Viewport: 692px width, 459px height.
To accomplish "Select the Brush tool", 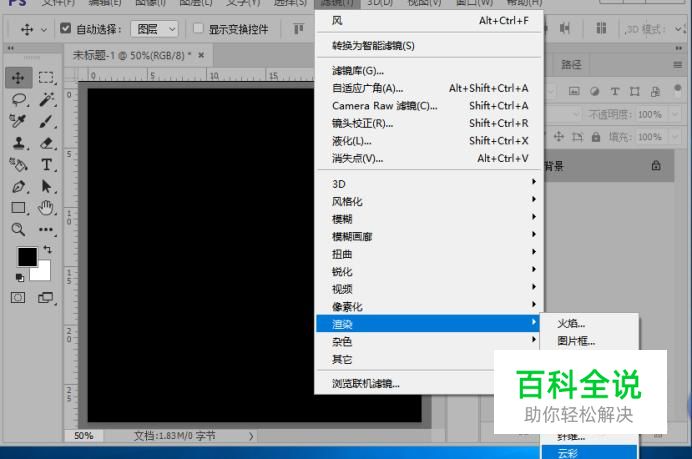I will [x=46, y=121].
